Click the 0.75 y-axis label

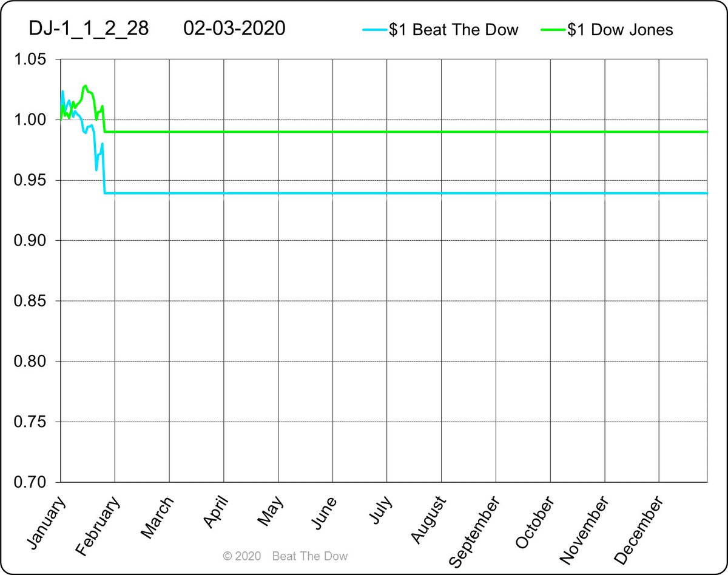tap(29, 422)
